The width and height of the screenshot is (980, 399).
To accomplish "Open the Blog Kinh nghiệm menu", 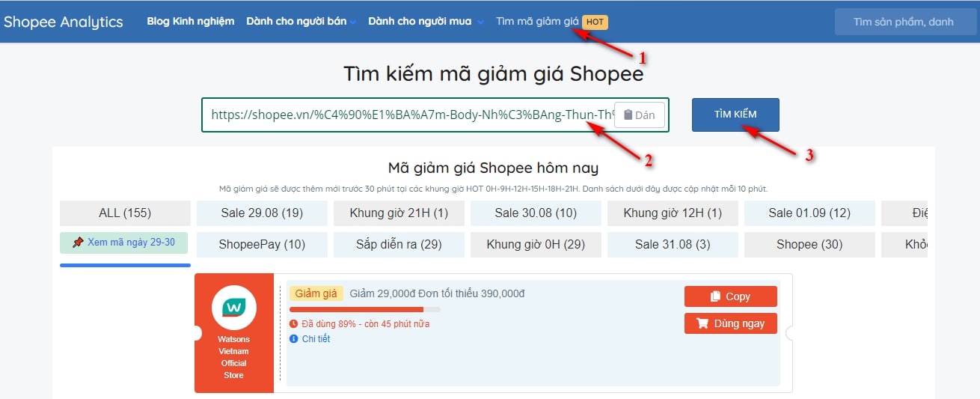I will (x=190, y=22).
